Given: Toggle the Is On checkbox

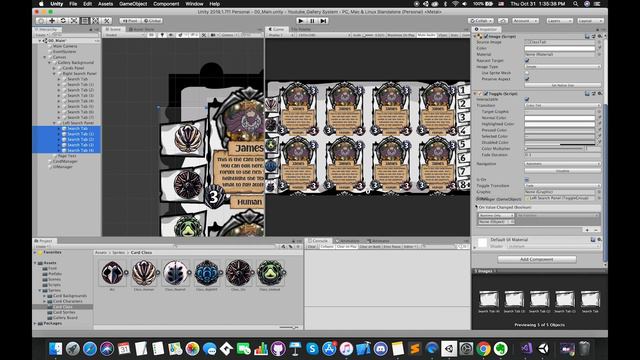Looking at the screenshot, I should coord(527,180).
